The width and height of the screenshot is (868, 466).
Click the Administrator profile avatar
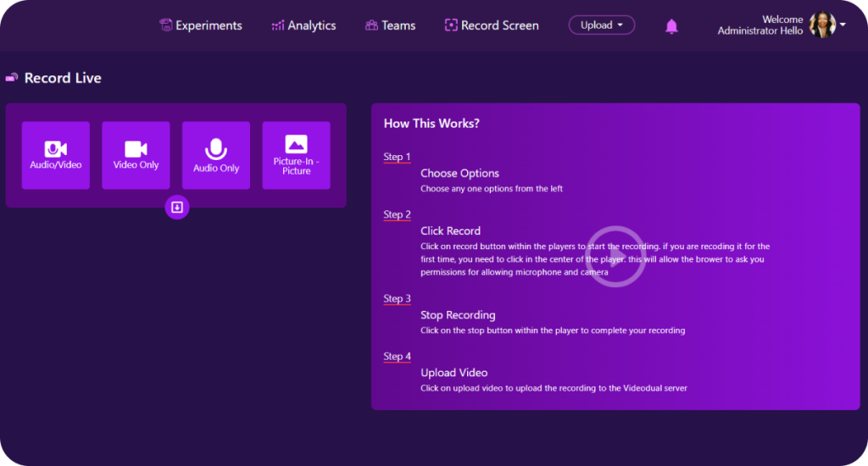tap(821, 25)
